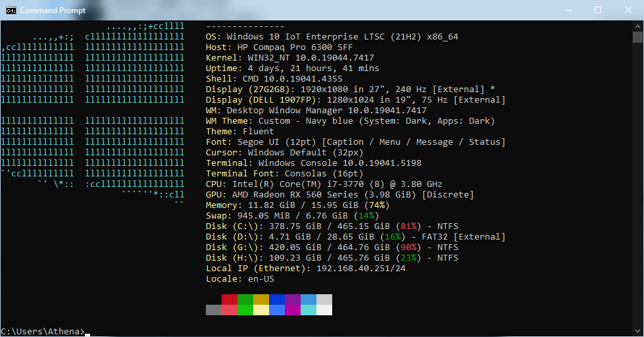This screenshot has height=337, width=644.
Task: Click the Locale: en-US line
Action: click(x=240, y=279)
